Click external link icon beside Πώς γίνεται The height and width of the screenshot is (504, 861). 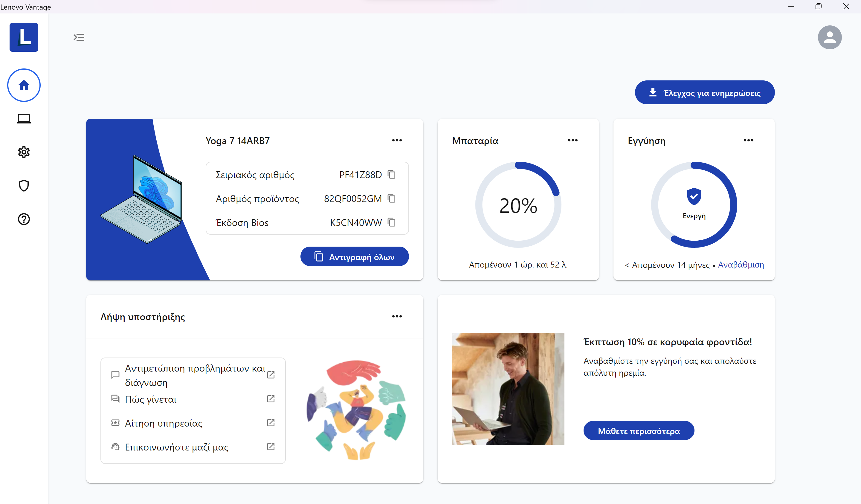coord(271,399)
